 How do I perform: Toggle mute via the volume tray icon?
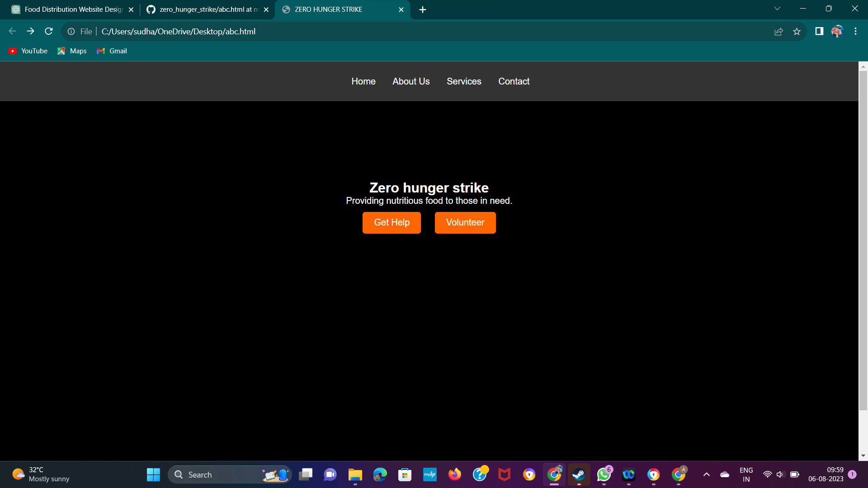pyautogui.click(x=779, y=474)
